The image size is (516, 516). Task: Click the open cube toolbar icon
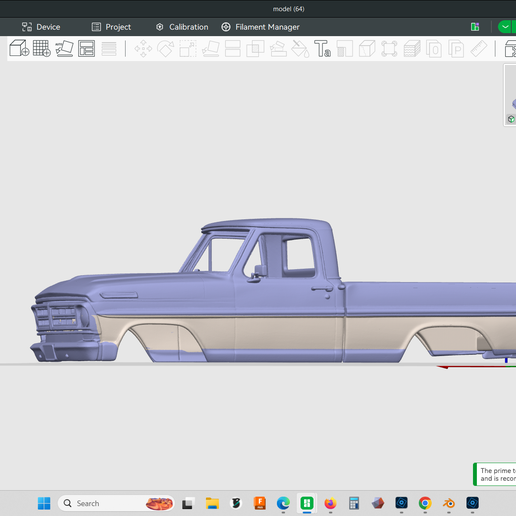coord(367,49)
